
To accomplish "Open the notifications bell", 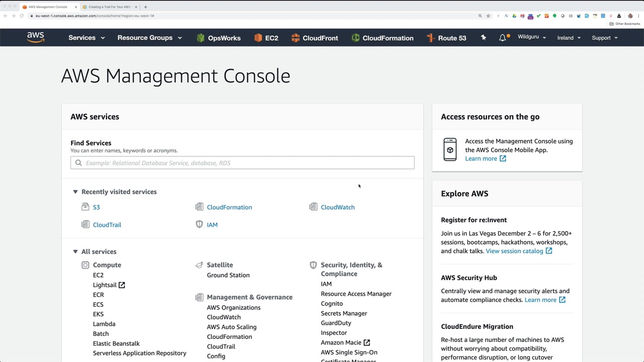I will 503,38.
